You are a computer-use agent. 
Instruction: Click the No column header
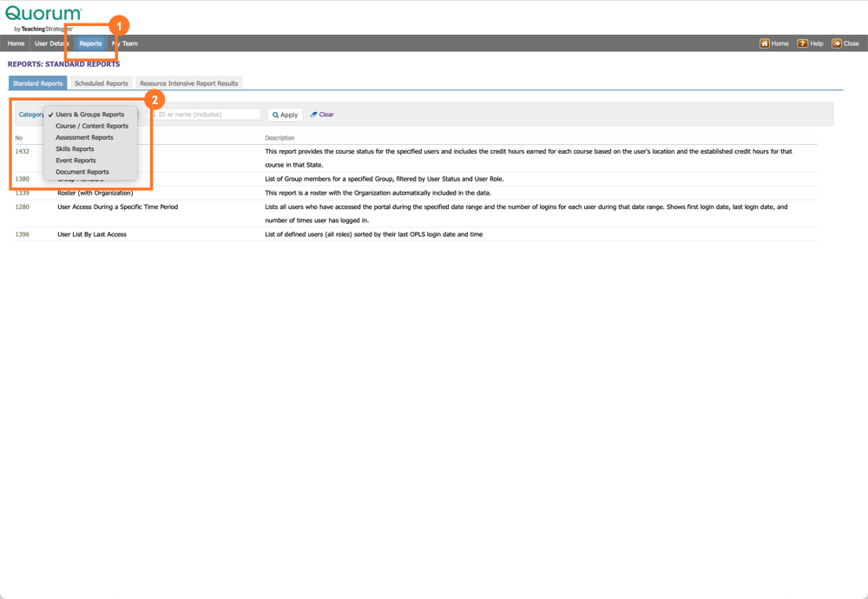(x=18, y=136)
